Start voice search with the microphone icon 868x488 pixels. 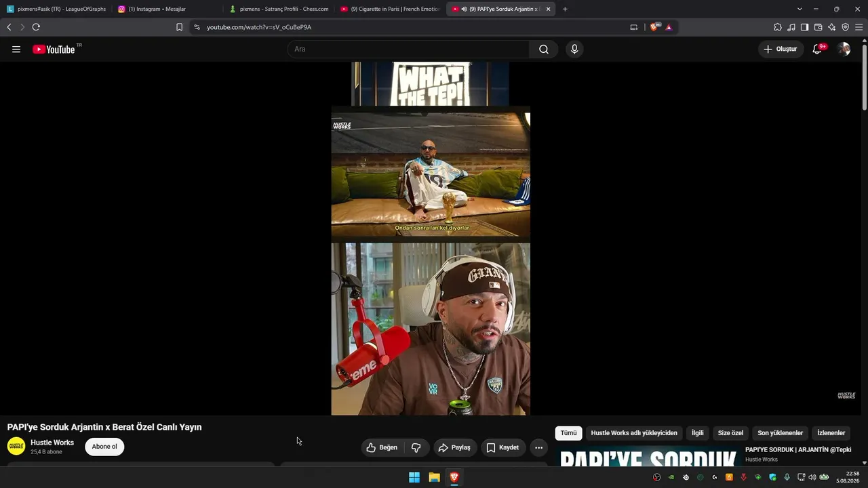coord(574,49)
